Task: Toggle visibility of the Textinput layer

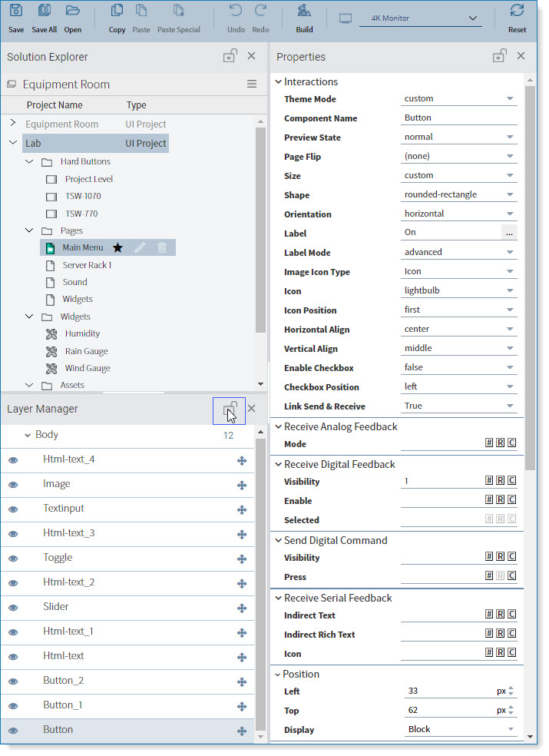Action: (x=14, y=509)
